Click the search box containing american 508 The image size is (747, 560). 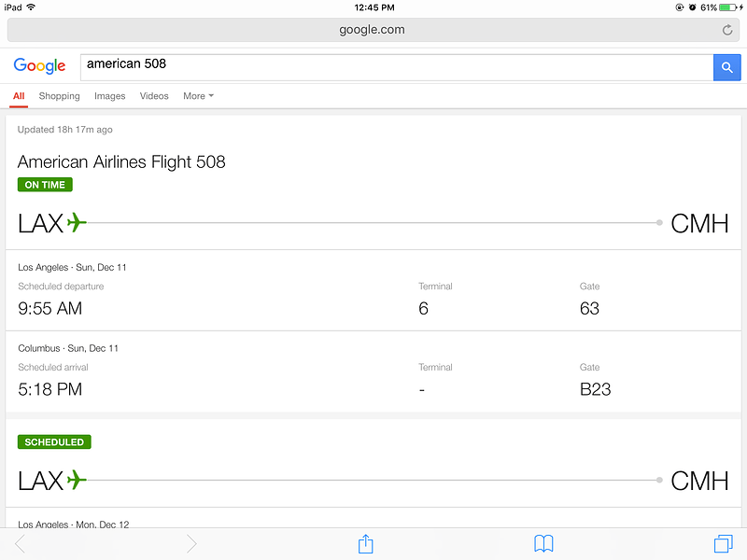397,67
